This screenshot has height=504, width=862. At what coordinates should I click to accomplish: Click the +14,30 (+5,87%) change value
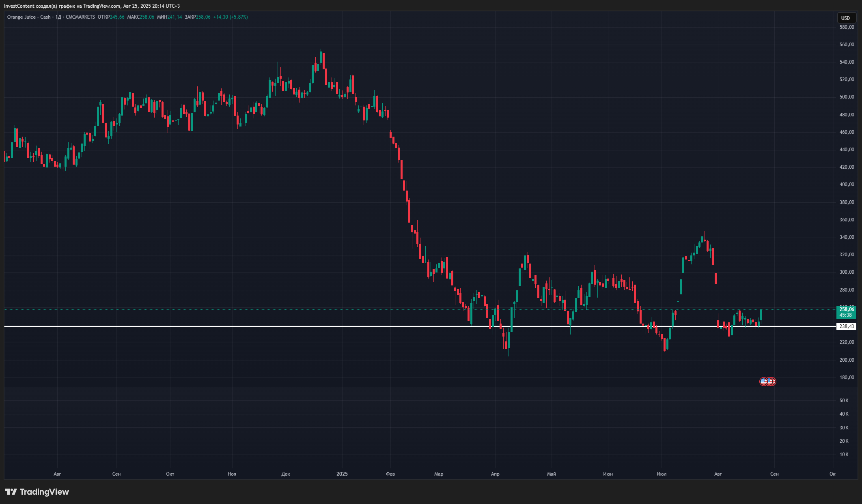click(231, 17)
